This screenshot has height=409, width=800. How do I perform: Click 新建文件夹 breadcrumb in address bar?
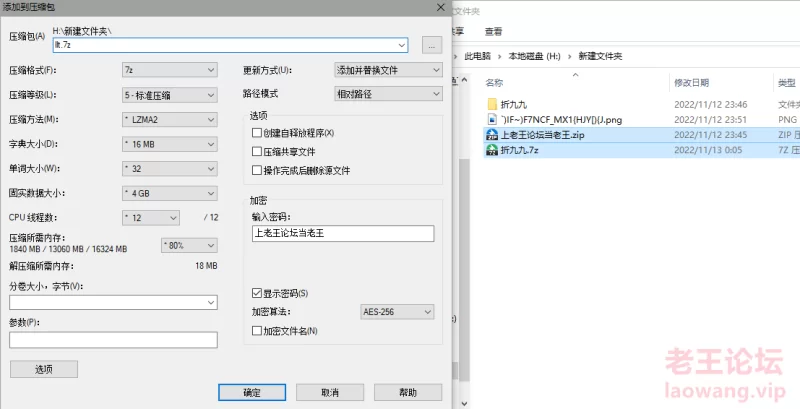(x=600, y=56)
